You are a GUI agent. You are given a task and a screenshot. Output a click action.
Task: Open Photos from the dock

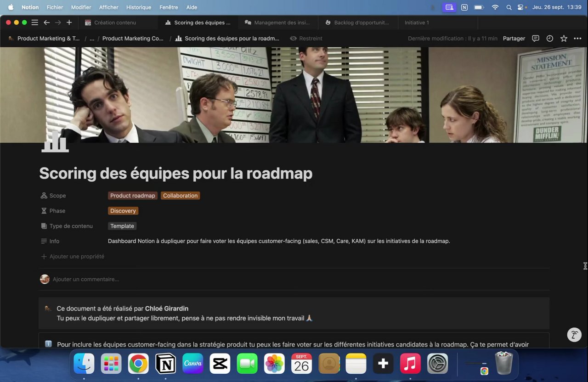pyautogui.click(x=274, y=364)
